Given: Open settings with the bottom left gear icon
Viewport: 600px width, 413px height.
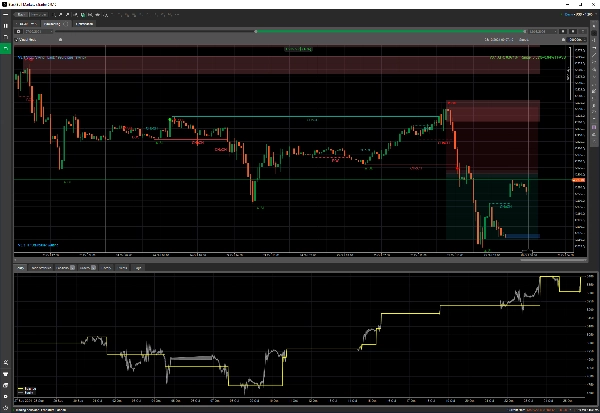Looking at the screenshot, I should coord(5,407).
